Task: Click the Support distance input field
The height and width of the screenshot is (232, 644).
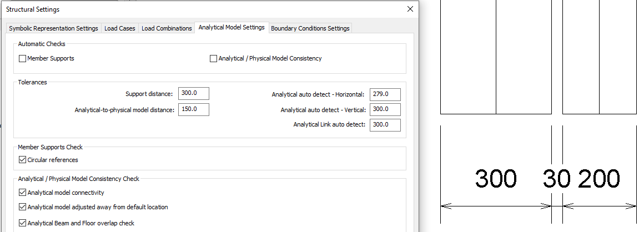Action: [x=193, y=93]
